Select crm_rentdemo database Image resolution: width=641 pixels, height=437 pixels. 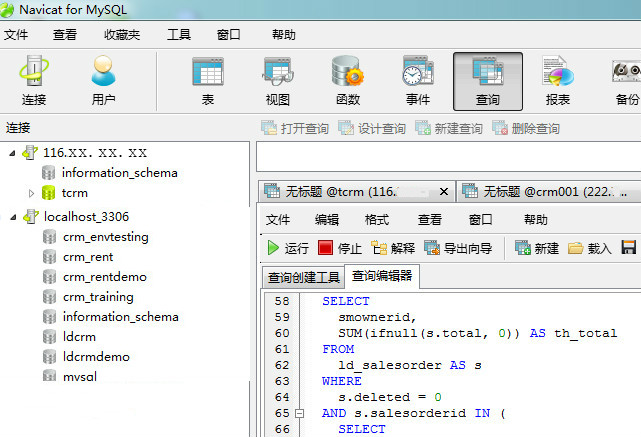pyautogui.click(x=105, y=277)
